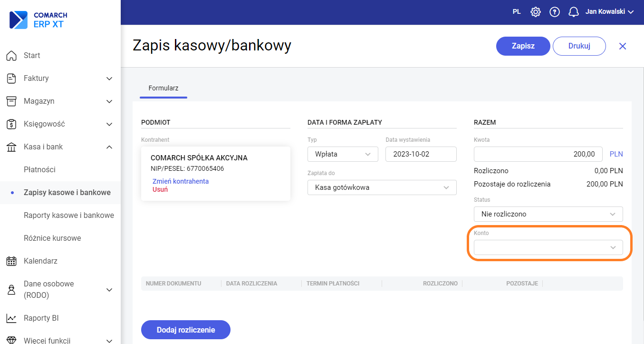Screen dimensions: 644x344
Task: Open the settings gear icon
Action: [x=536, y=12]
